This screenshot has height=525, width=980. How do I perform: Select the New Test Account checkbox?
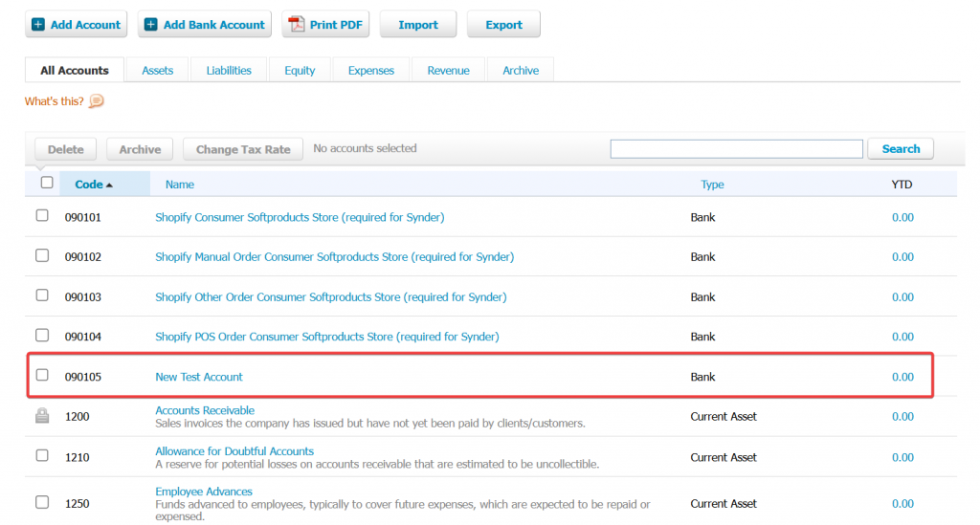pos(42,376)
